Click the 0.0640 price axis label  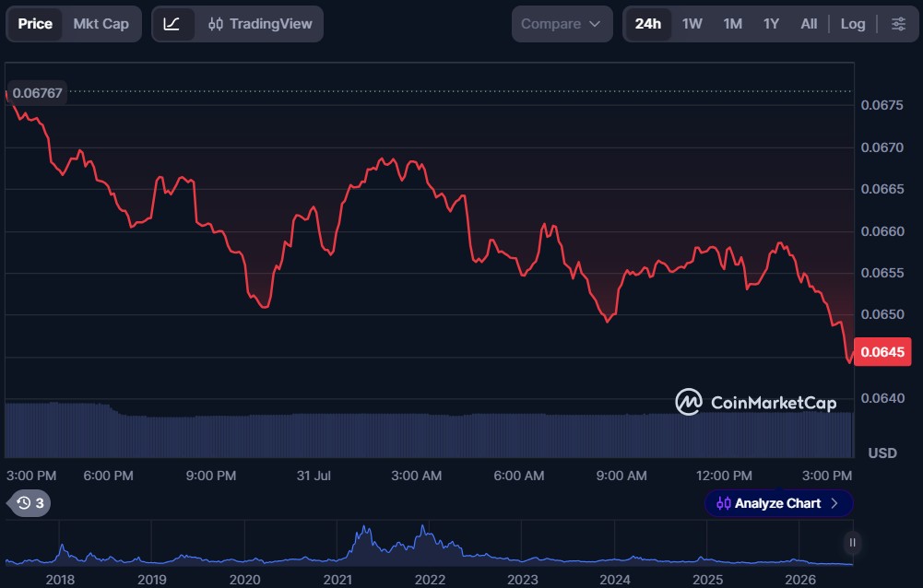882,398
